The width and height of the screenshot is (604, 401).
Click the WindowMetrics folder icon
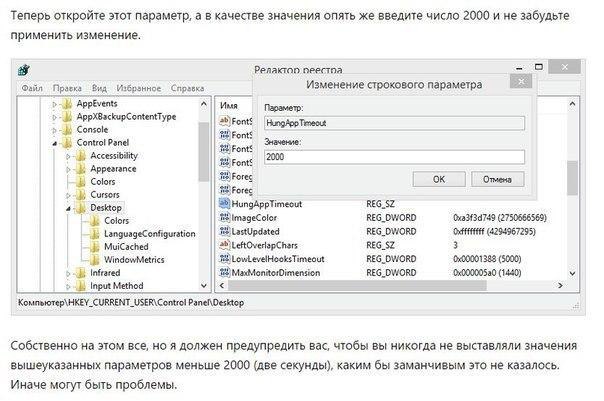(x=95, y=259)
